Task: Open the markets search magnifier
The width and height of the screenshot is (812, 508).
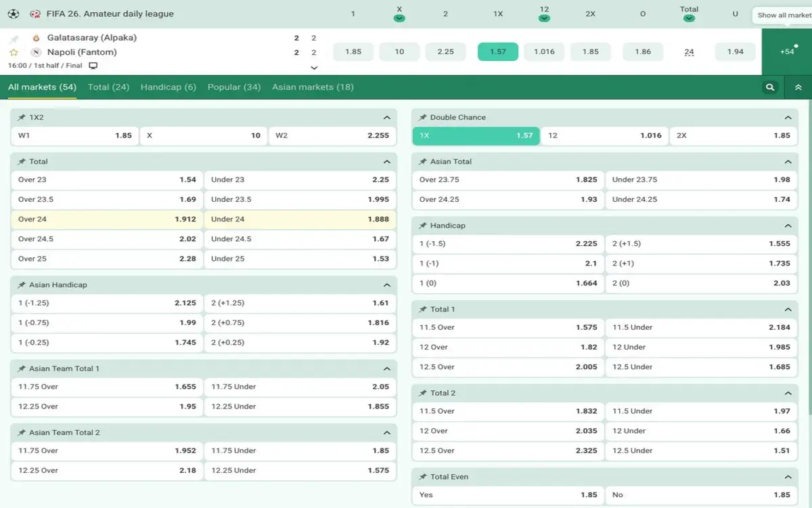Action: 770,87
